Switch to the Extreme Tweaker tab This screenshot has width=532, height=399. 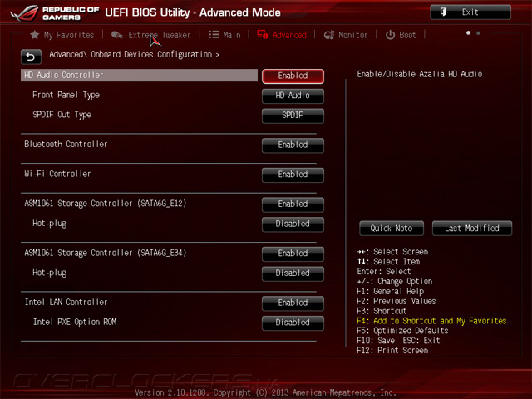click(151, 35)
